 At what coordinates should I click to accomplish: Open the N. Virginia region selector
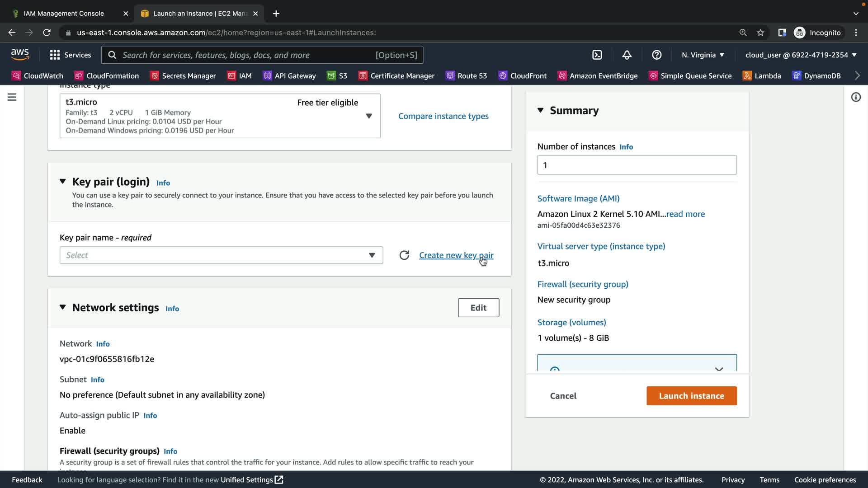click(x=703, y=55)
